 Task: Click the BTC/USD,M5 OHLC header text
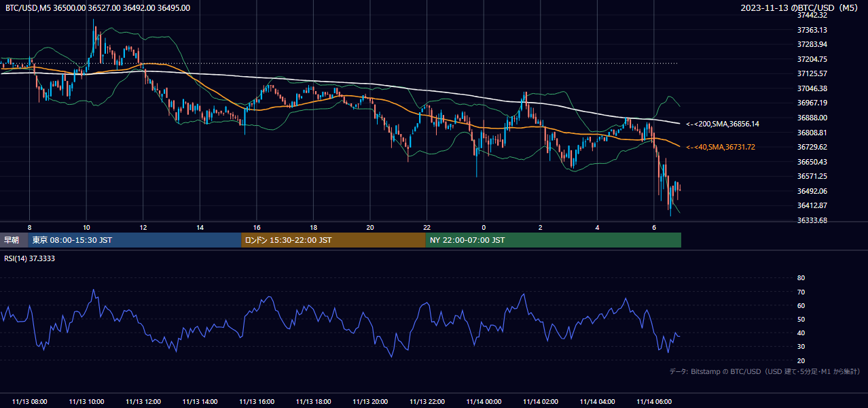[98, 8]
